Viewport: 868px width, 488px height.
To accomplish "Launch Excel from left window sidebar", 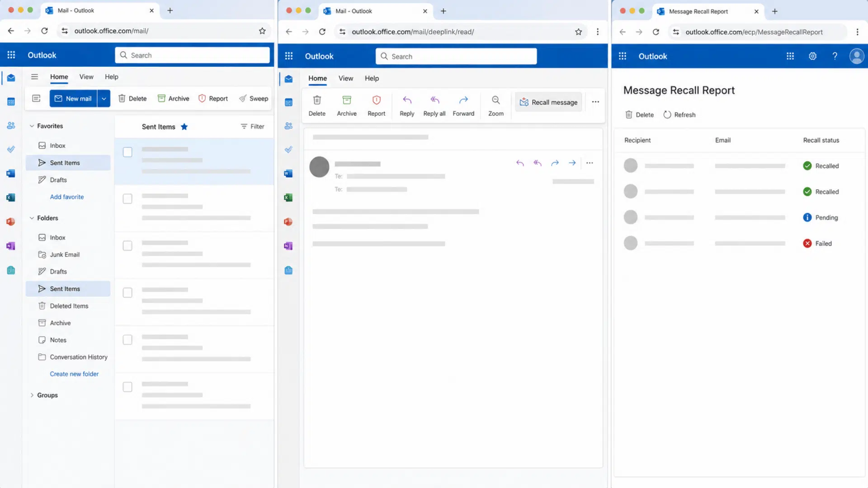I will coord(11,197).
